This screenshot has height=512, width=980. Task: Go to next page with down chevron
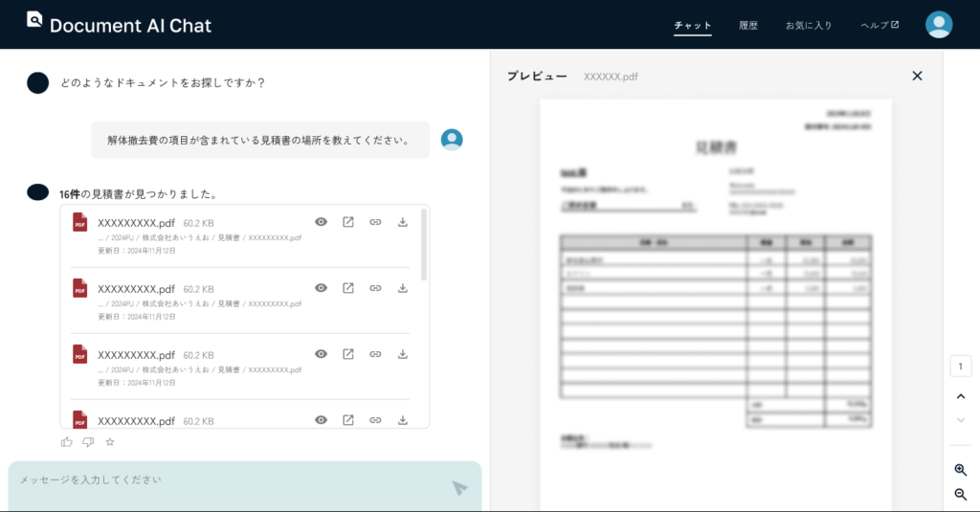point(961,420)
